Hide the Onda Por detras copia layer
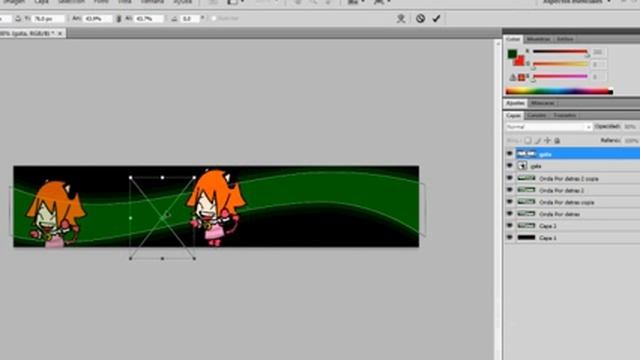The width and height of the screenshot is (640, 360). pos(509,202)
